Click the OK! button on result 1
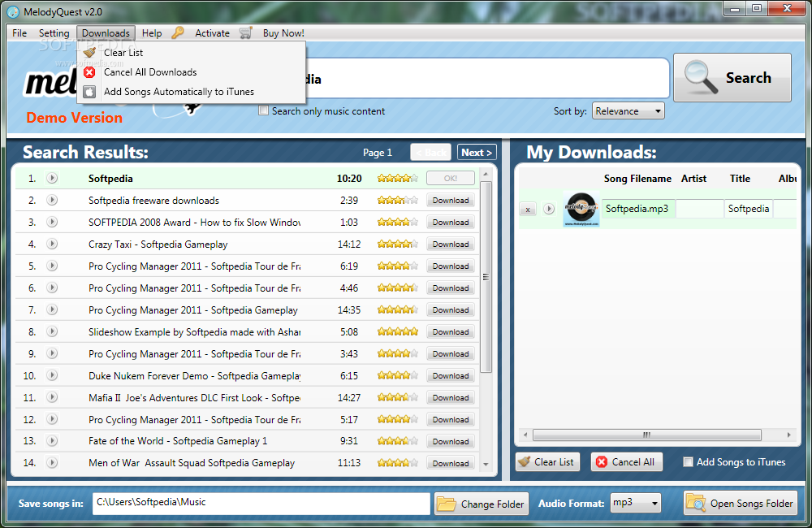The image size is (812, 528). point(451,178)
